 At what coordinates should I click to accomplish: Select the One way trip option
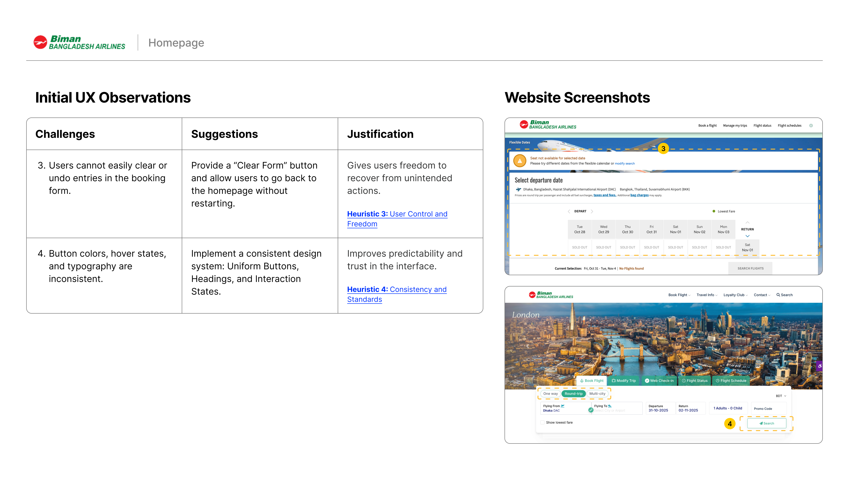pyautogui.click(x=550, y=394)
